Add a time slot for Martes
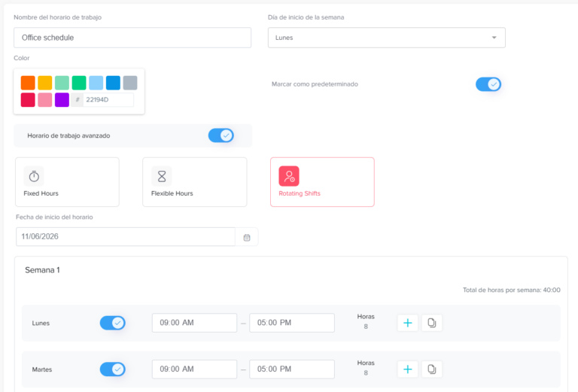Image resolution: width=578 pixels, height=392 pixels. pyautogui.click(x=408, y=369)
